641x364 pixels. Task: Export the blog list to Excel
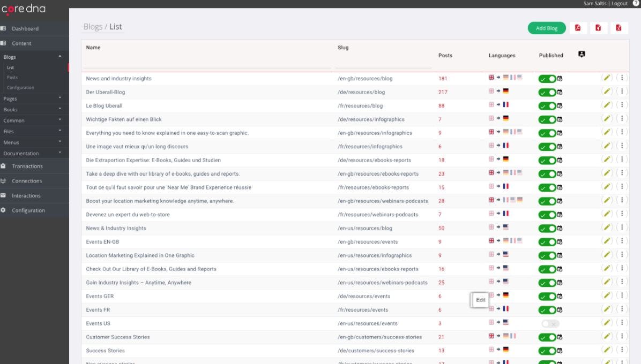[x=620, y=28]
